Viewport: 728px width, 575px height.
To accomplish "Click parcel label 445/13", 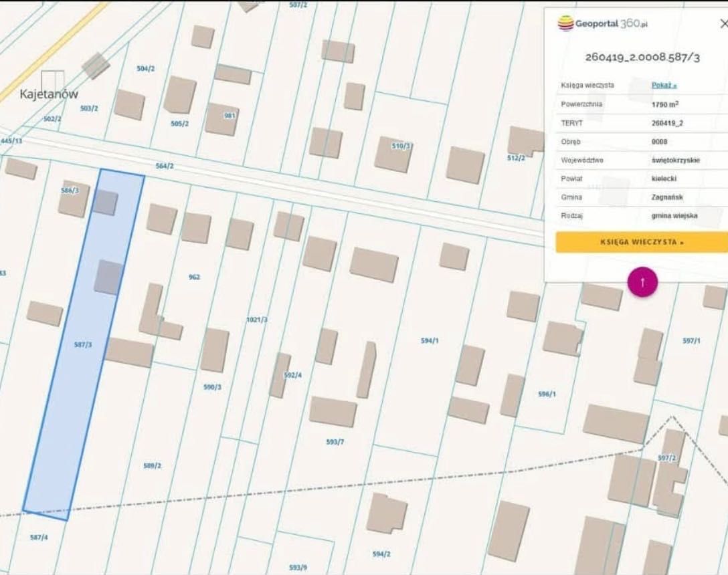I will 11,140.
